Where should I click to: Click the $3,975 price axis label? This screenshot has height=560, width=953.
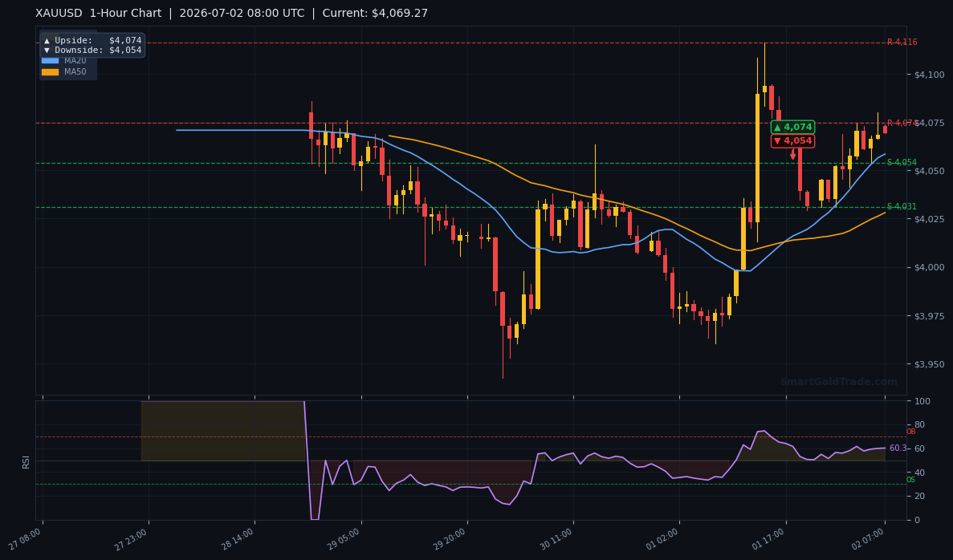(929, 316)
